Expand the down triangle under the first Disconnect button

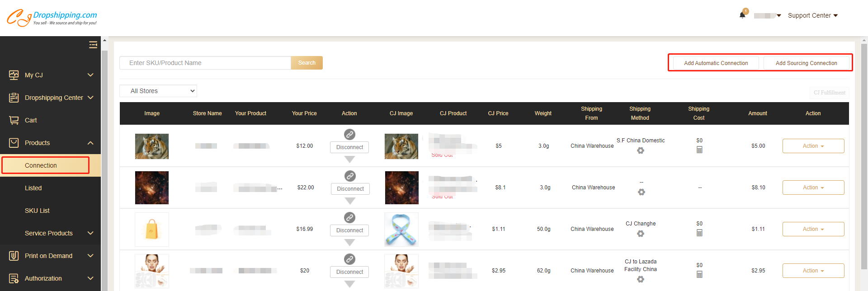tap(349, 160)
